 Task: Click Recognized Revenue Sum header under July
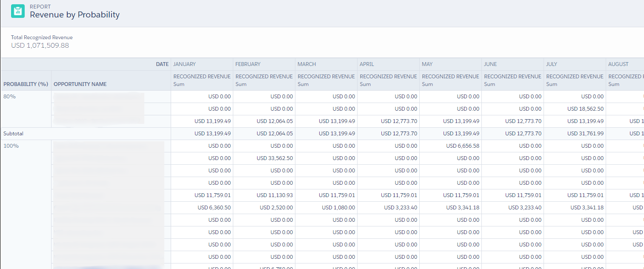tap(575, 80)
